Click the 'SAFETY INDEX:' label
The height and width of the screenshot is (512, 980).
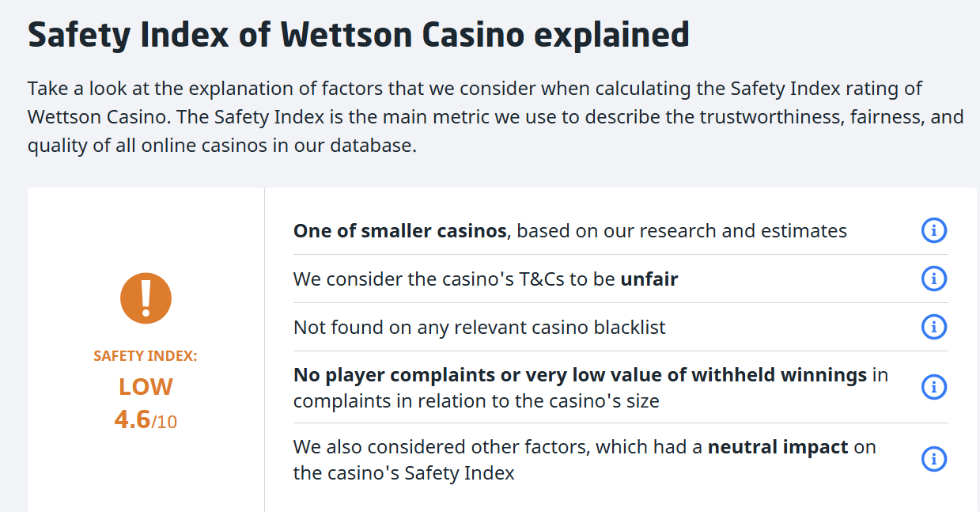click(146, 356)
